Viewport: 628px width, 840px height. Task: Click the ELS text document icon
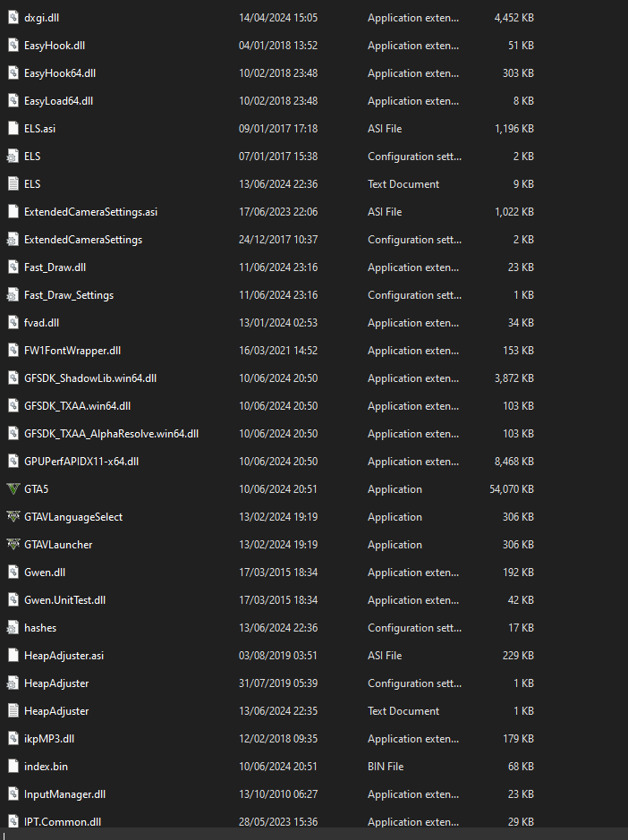coord(13,184)
